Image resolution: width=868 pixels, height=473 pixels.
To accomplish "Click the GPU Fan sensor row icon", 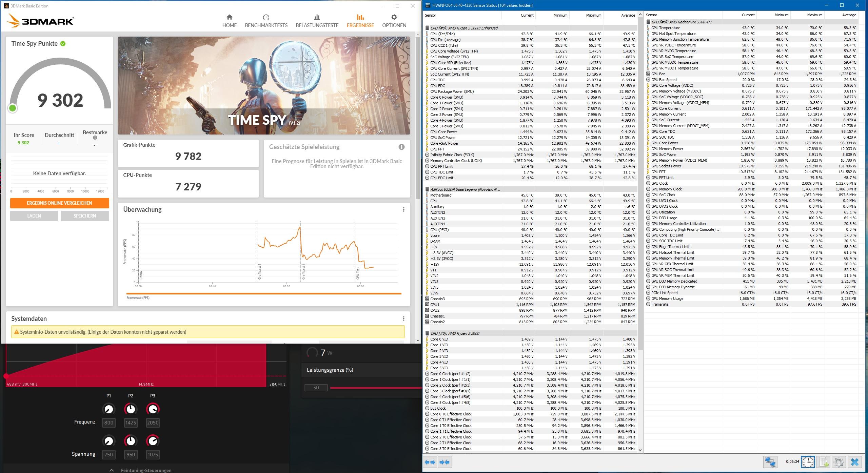I will coord(648,74).
